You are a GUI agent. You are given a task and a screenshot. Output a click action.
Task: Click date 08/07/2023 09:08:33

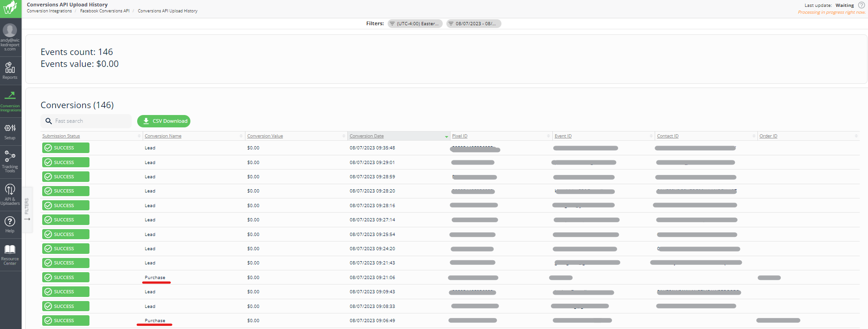tap(372, 307)
